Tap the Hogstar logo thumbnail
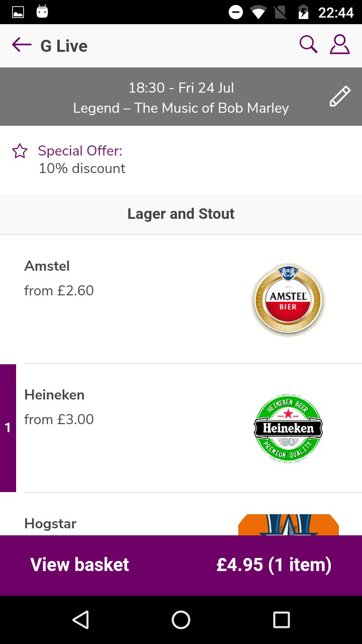 coord(288,525)
